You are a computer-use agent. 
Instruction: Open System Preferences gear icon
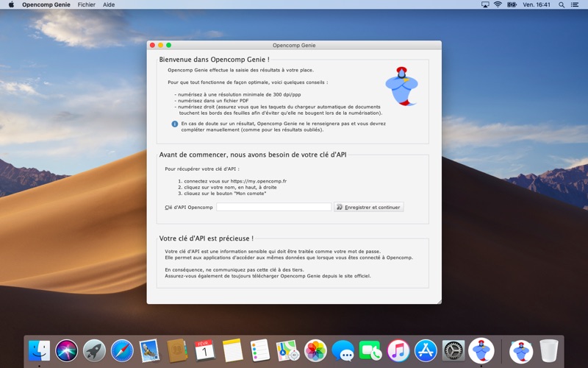pyautogui.click(x=453, y=351)
